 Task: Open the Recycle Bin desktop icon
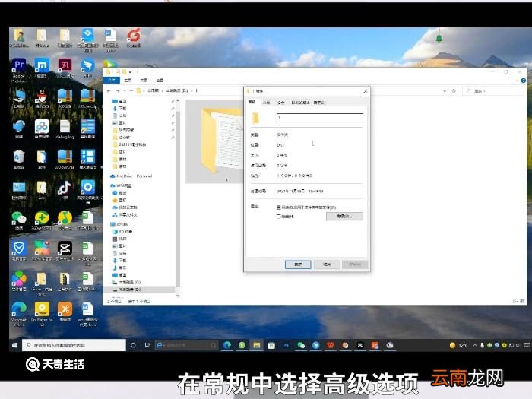(x=19, y=160)
